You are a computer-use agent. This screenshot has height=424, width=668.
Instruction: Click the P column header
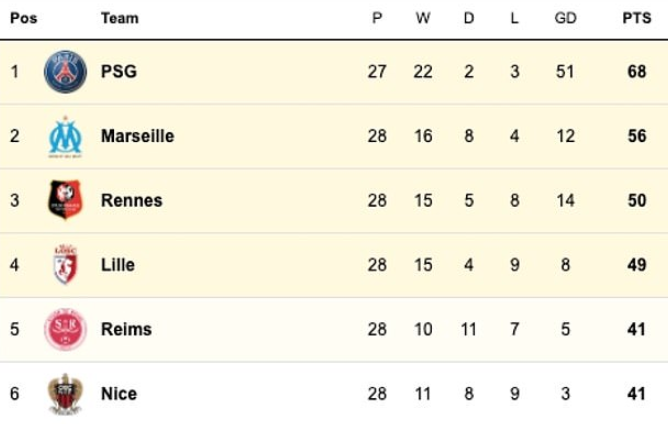[377, 18]
